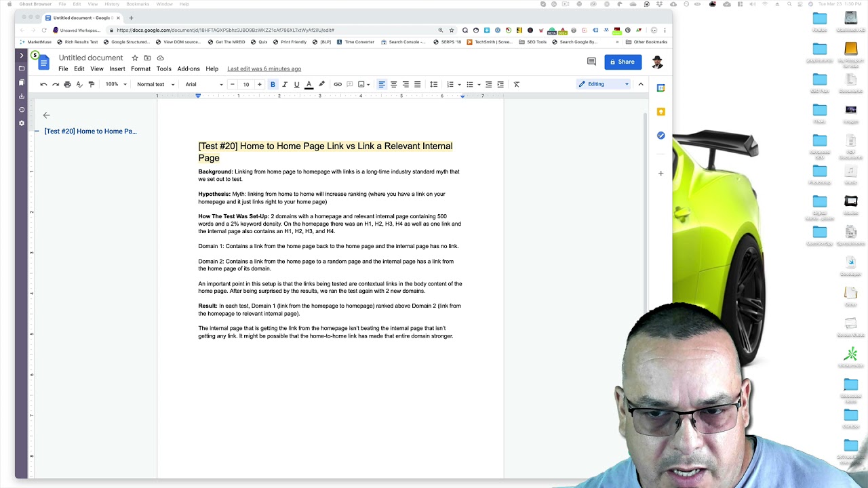Viewport: 868px width, 488px height.
Task: Click the Redo icon in toolbar
Action: point(56,84)
